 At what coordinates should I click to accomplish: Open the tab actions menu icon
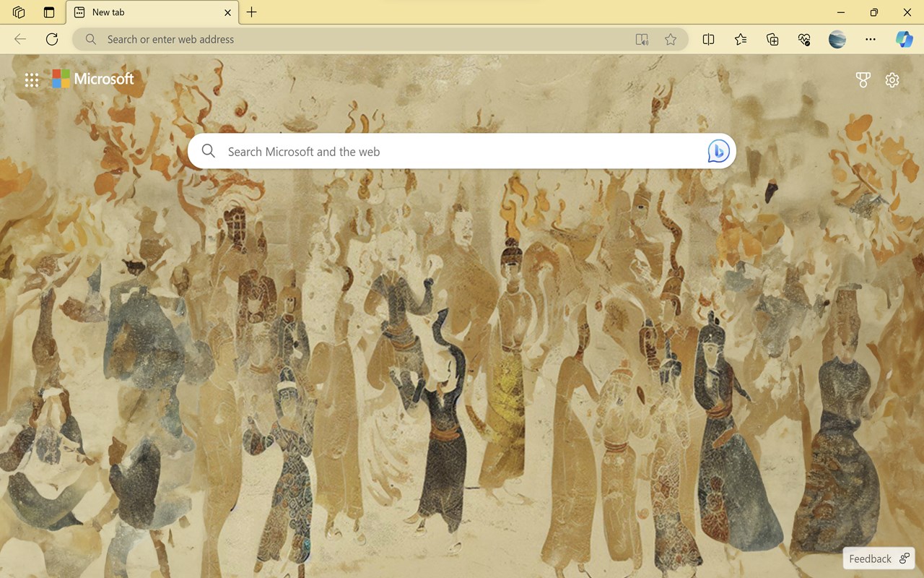point(49,12)
